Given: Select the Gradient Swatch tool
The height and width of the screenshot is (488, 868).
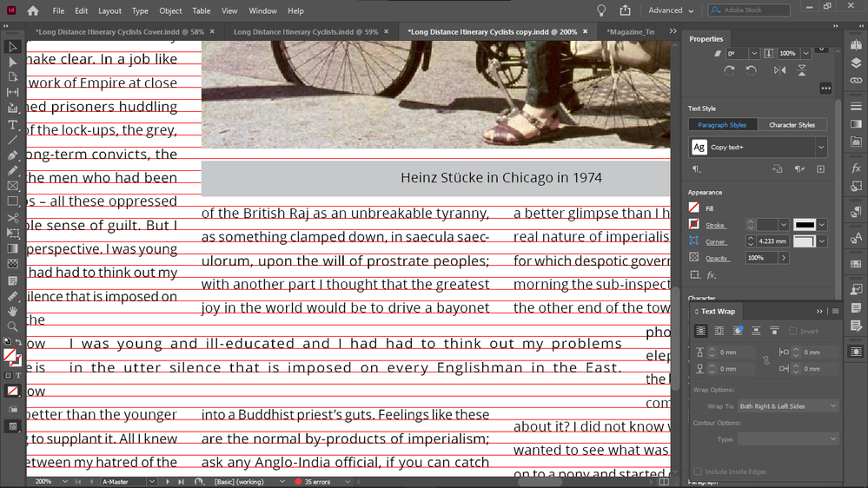Looking at the screenshot, I should click(12, 248).
